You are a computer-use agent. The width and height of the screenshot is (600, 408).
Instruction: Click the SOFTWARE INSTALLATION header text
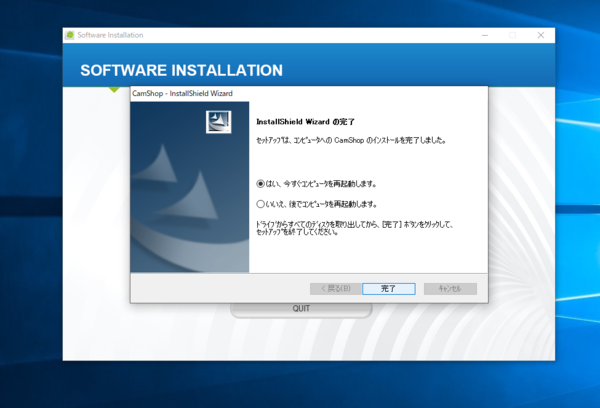pyautogui.click(x=181, y=70)
